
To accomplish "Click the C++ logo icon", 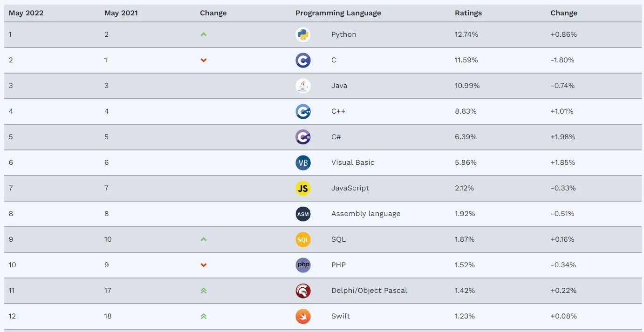I will (303, 111).
